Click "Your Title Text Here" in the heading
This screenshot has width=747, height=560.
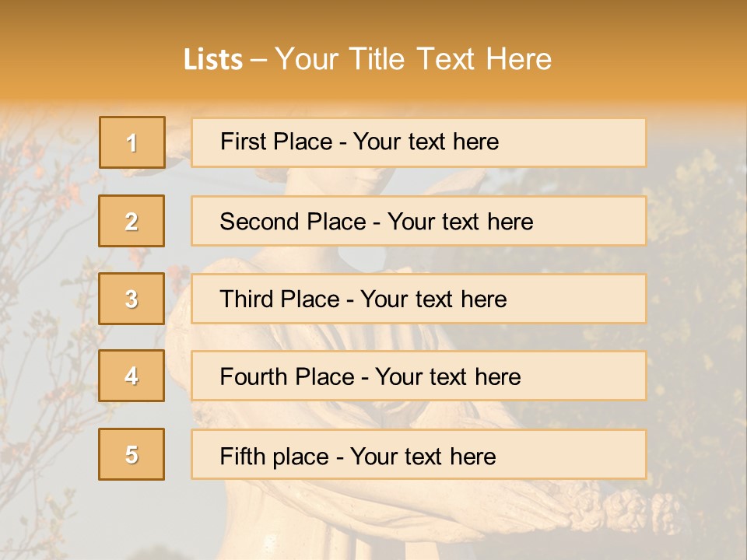pos(413,60)
